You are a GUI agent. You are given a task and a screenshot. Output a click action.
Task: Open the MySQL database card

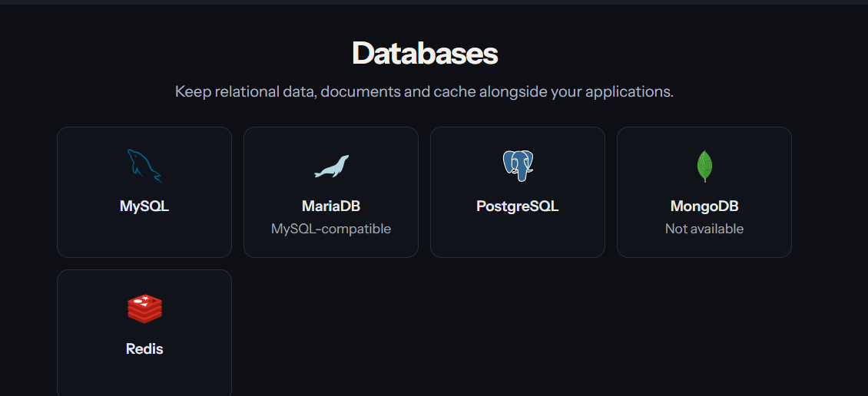point(144,192)
